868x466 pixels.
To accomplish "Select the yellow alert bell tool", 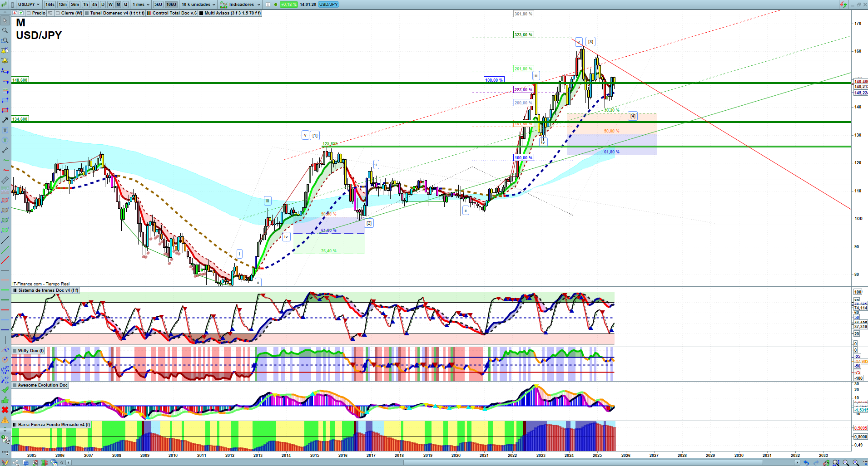I will (x=5, y=60).
